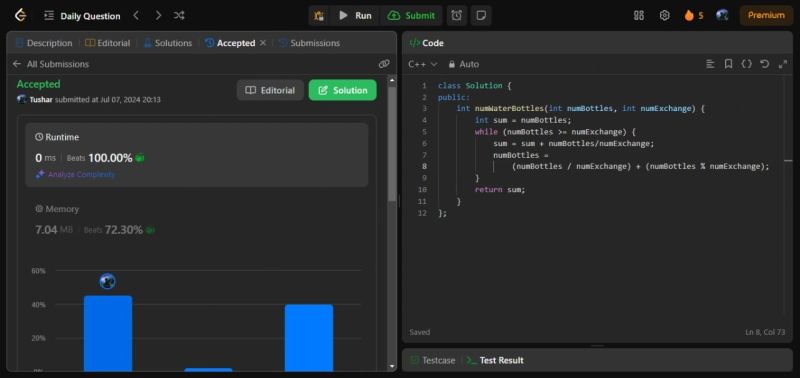Go to the previous question chevron
Image resolution: width=800 pixels, height=378 pixels.
(136, 16)
